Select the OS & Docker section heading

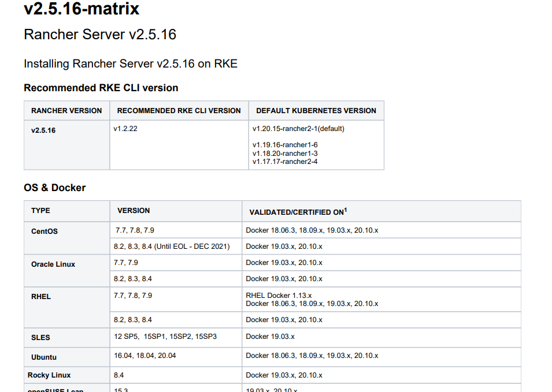[x=54, y=188]
